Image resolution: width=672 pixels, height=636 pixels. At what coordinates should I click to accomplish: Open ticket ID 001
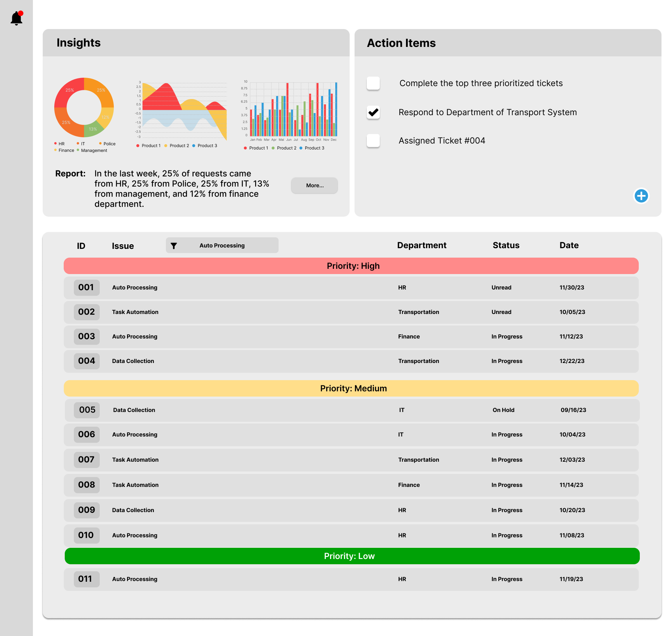[86, 288]
